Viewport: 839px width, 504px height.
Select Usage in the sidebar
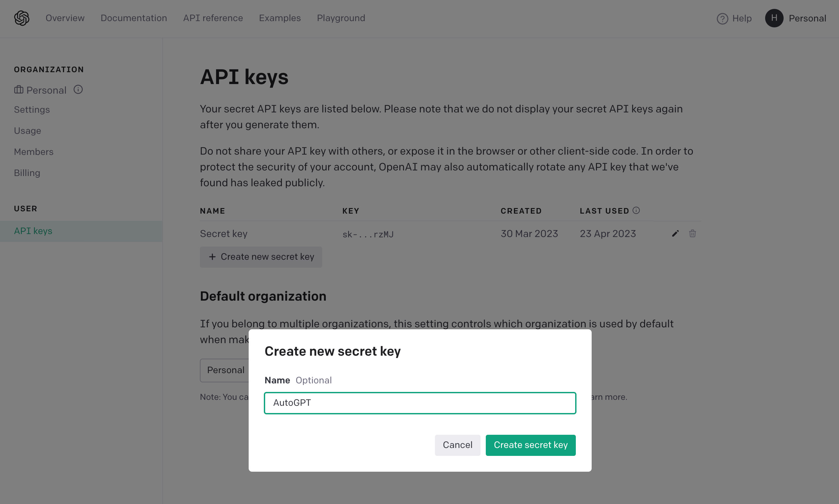point(27,131)
